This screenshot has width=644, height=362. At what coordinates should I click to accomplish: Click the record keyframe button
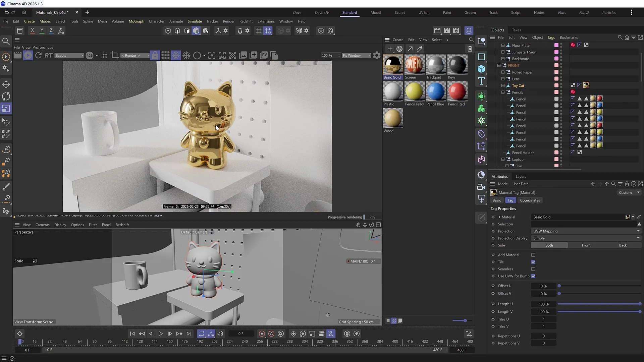click(262, 334)
